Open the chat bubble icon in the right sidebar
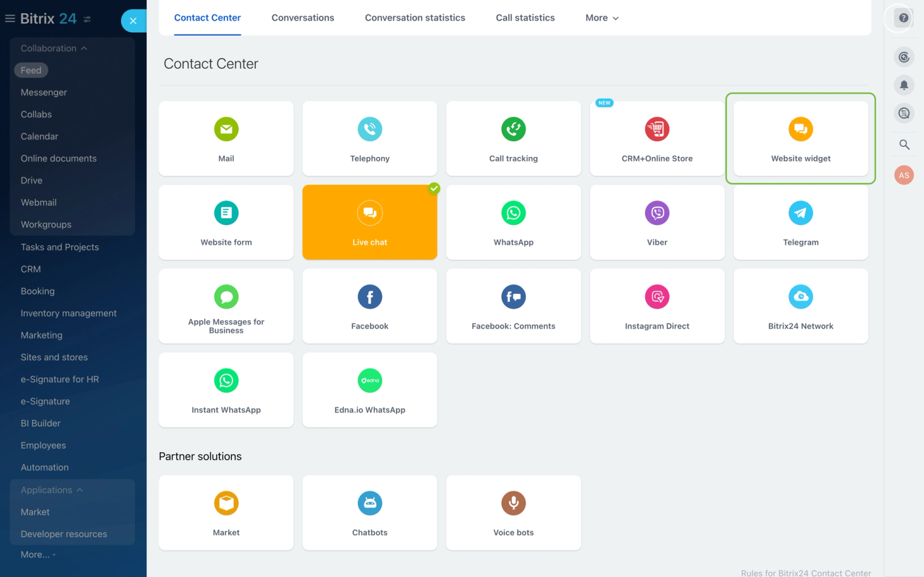924x577 pixels. pyautogui.click(x=904, y=114)
